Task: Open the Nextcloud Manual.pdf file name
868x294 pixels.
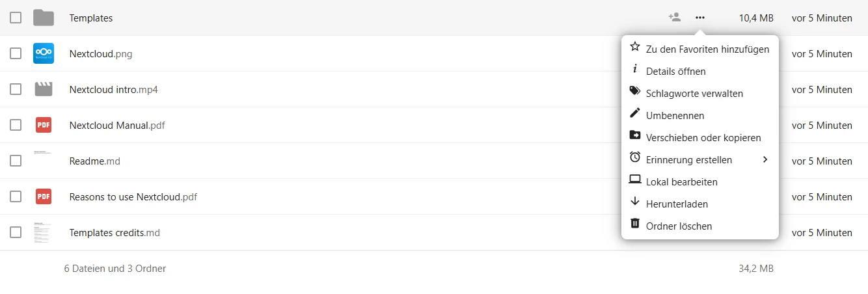Action: pyautogui.click(x=117, y=125)
